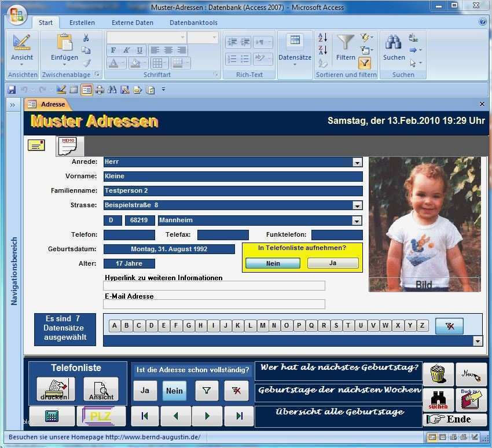
Task: Open the Anrede dropdown
Action: (358, 161)
